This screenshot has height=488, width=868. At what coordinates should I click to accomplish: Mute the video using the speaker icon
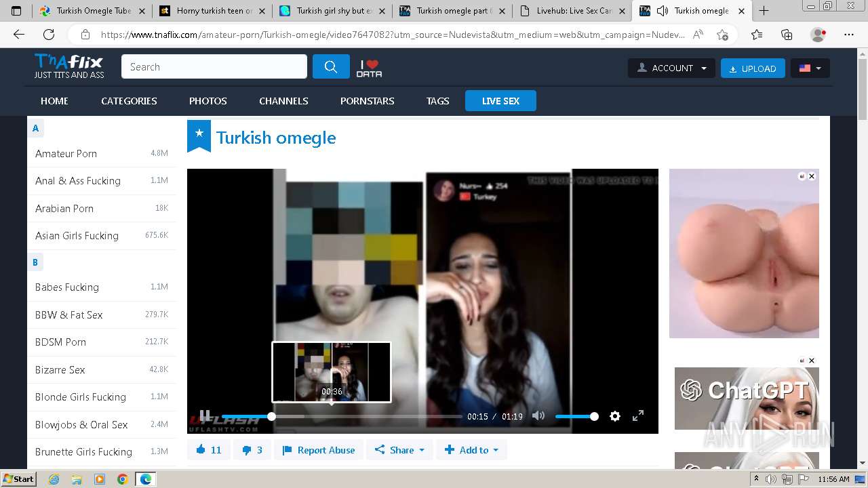coord(538,415)
